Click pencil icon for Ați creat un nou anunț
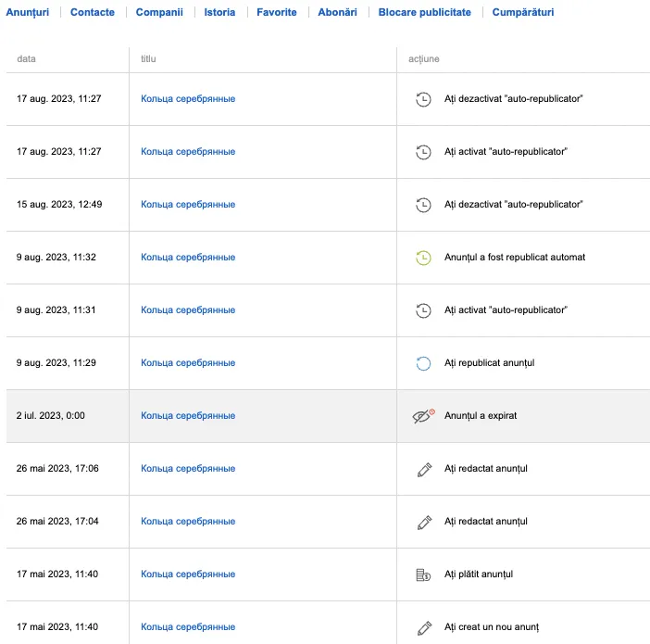This screenshot has width=650, height=644. click(x=424, y=628)
